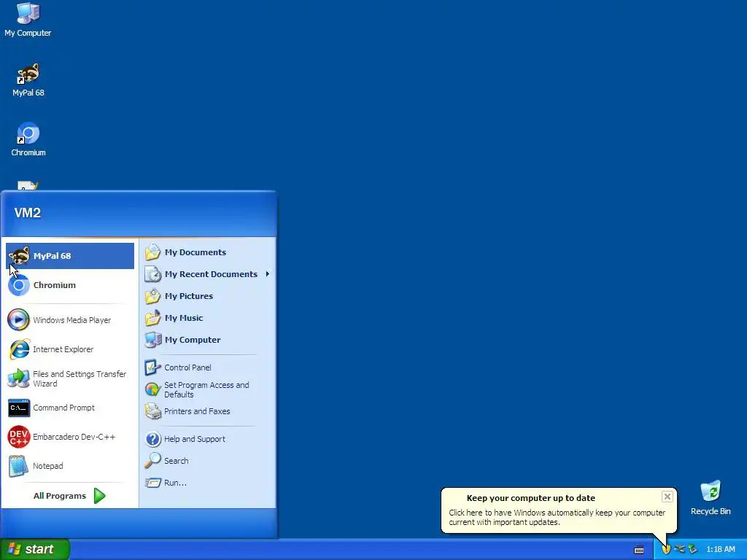The height and width of the screenshot is (560, 747).
Task: Click the Safely Remove Hardware tray icon
Action: coord(693,549)
